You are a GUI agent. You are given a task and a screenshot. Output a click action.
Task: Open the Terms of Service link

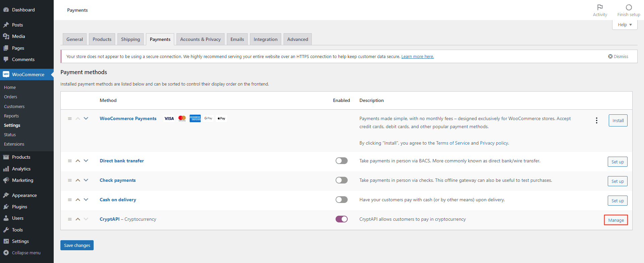click(x=453, y=143)
